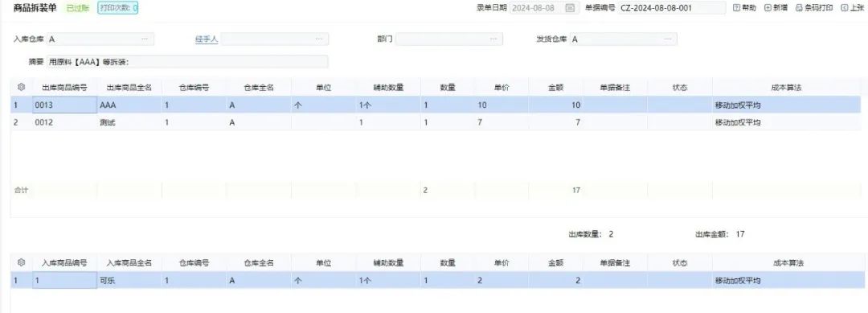868x313 pixels.
Task: Open the calendar picker for 录单日期
Action: coord(570,8)
